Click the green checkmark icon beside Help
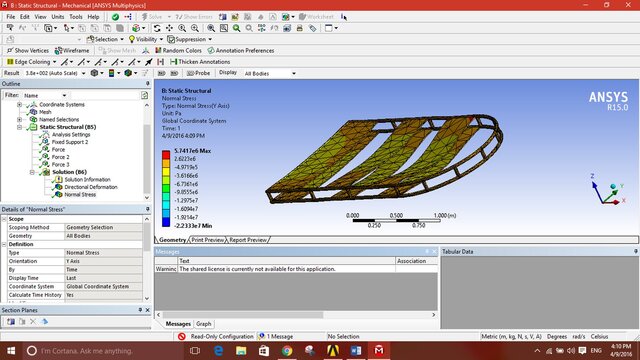This screenshot has width=640, height=360. (x=115, y=17)
